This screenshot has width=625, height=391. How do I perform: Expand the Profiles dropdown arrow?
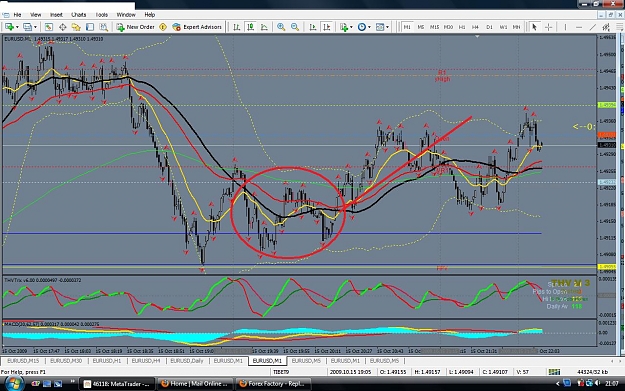[35, 27]
